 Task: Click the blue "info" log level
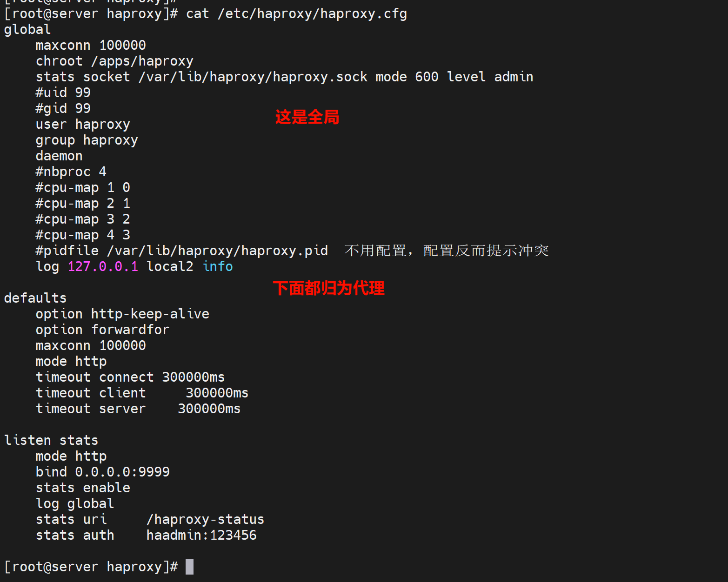pyautogui.click(x=218, y=266)
